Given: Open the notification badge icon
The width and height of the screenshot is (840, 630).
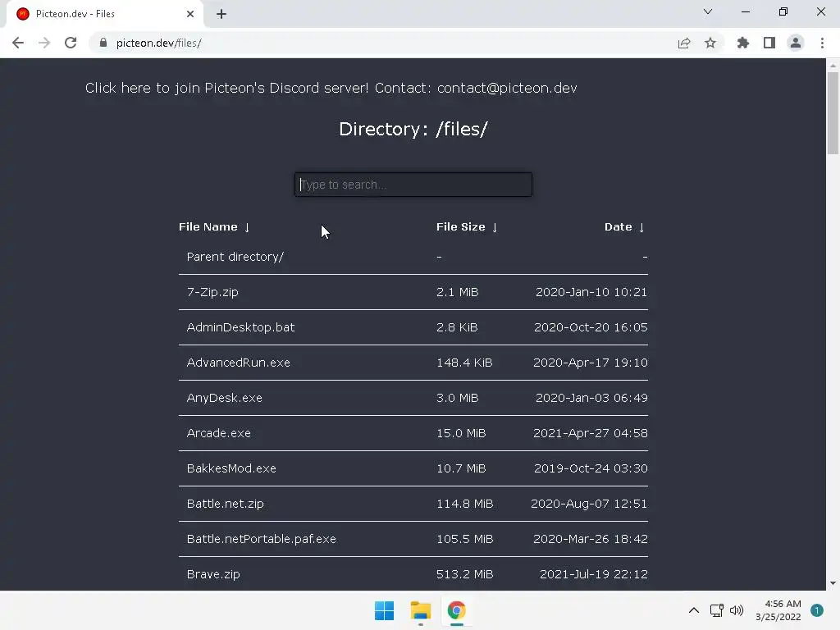Looking at the screenshot, I should click(816, 610).
